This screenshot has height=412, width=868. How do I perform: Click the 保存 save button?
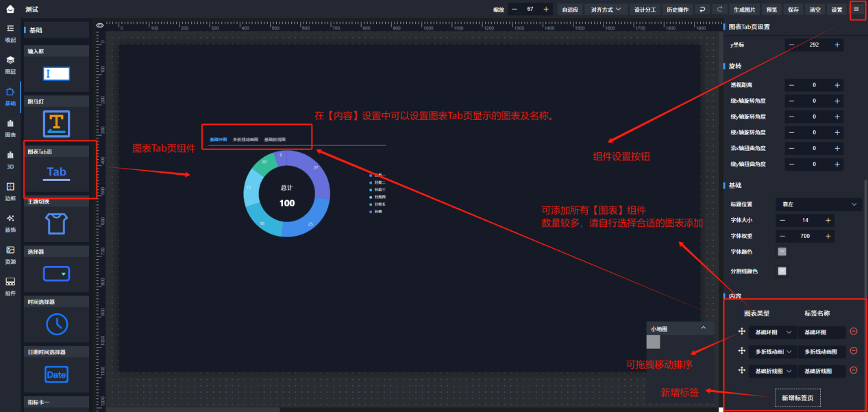coord(793,10)
